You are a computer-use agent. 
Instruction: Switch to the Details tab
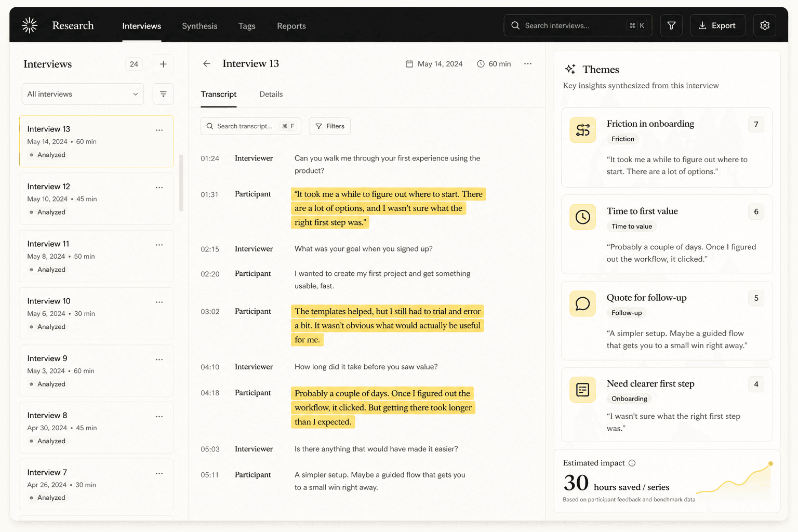click(271, 94)
